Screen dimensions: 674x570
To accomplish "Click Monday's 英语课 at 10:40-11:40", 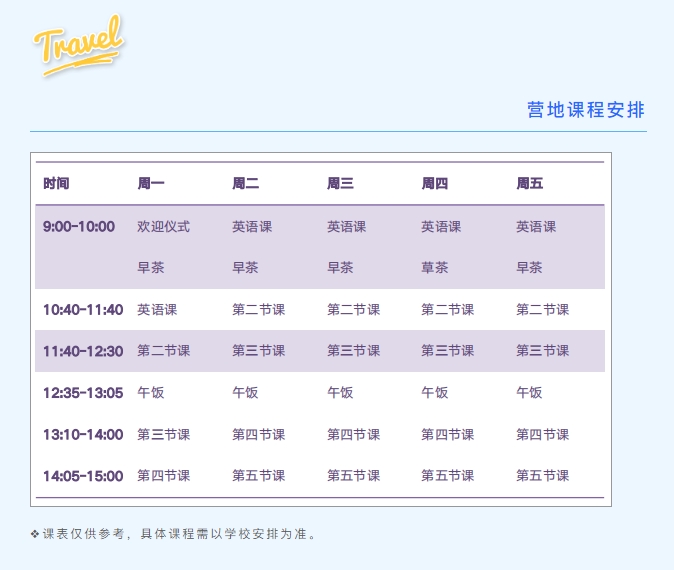I will point(157,310).
